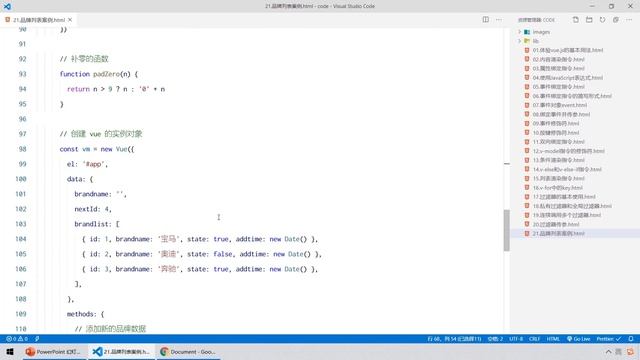The width and height of the screenshot is (640, 360).
Task: Click the editor vertical scrollbar thumb
Action: point(507,230)
